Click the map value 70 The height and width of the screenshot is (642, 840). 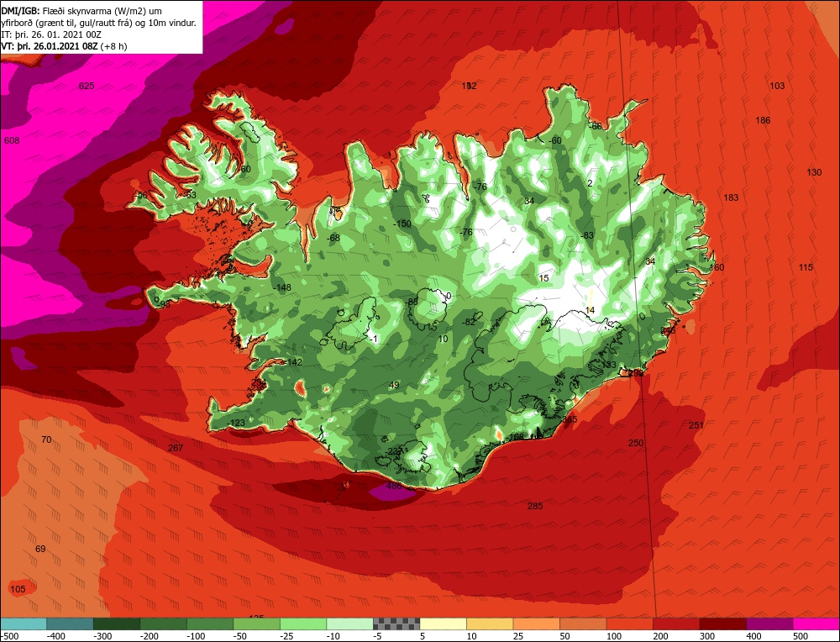[x=46, y=439]
